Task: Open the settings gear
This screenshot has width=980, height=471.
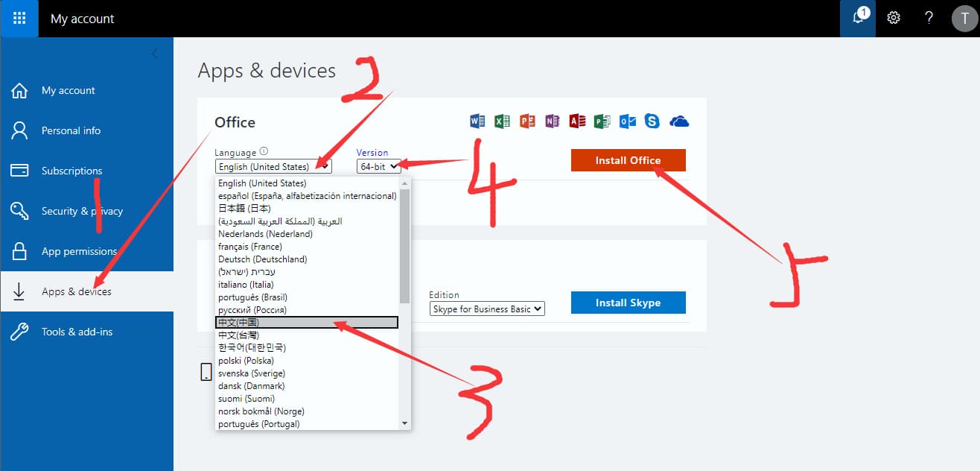Action: 894,18
